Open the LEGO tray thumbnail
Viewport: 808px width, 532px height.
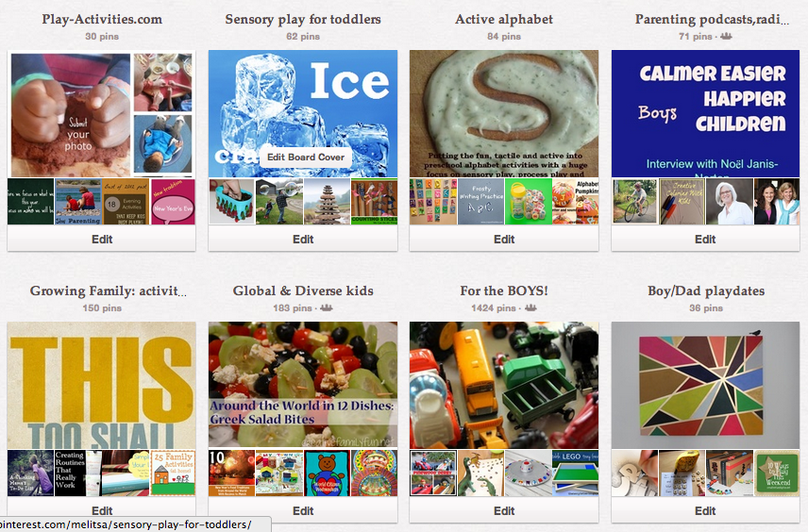point(575,474)
